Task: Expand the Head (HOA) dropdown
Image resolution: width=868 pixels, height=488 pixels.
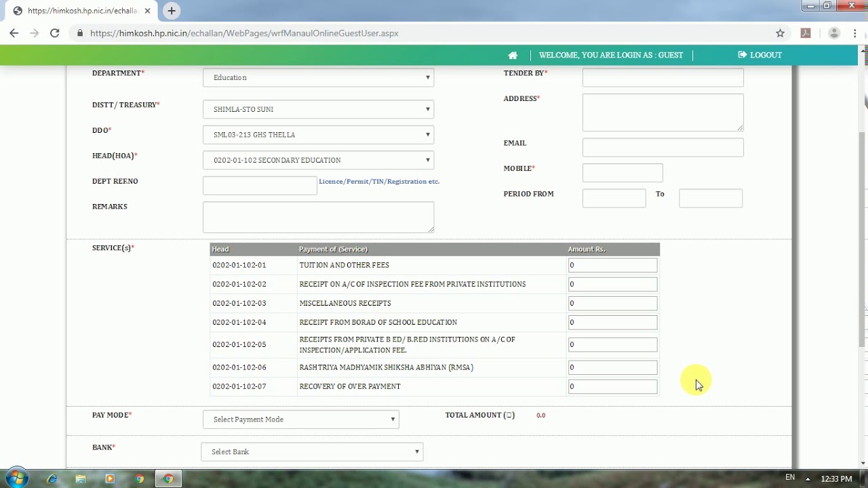Action: (x=318, y=160)
